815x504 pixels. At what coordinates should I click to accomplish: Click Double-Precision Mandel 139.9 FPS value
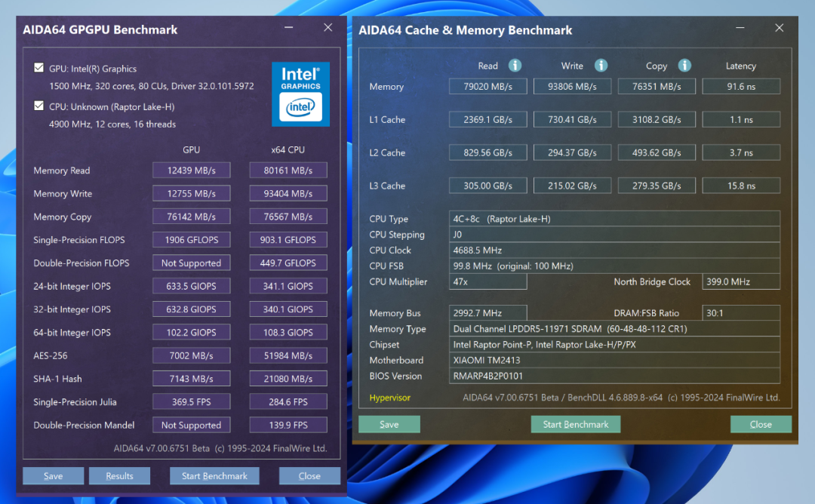[x=288, y=425]
